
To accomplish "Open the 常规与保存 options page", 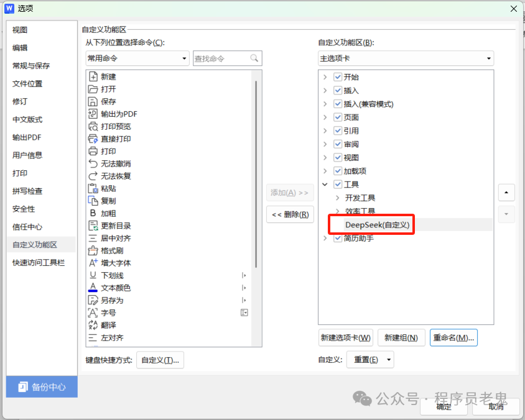I will (x=31, y=65).
